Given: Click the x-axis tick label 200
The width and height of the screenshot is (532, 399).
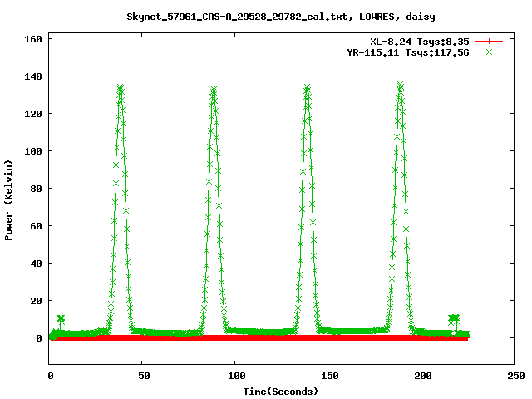Looking at the screenshot, I should tap(423, 376).
